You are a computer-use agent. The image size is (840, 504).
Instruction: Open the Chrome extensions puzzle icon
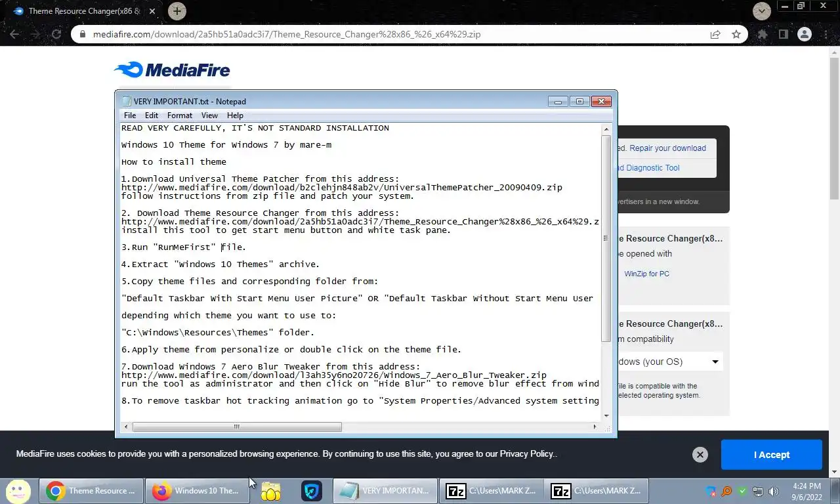pos(763,34)
